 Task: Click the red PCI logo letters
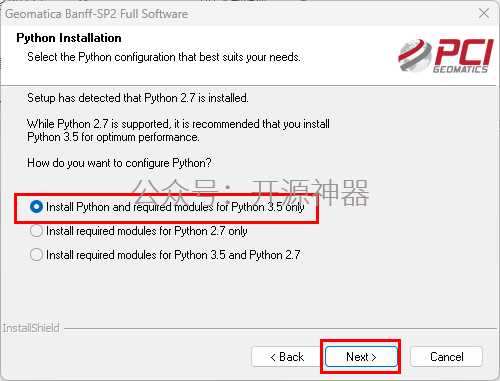464,52
